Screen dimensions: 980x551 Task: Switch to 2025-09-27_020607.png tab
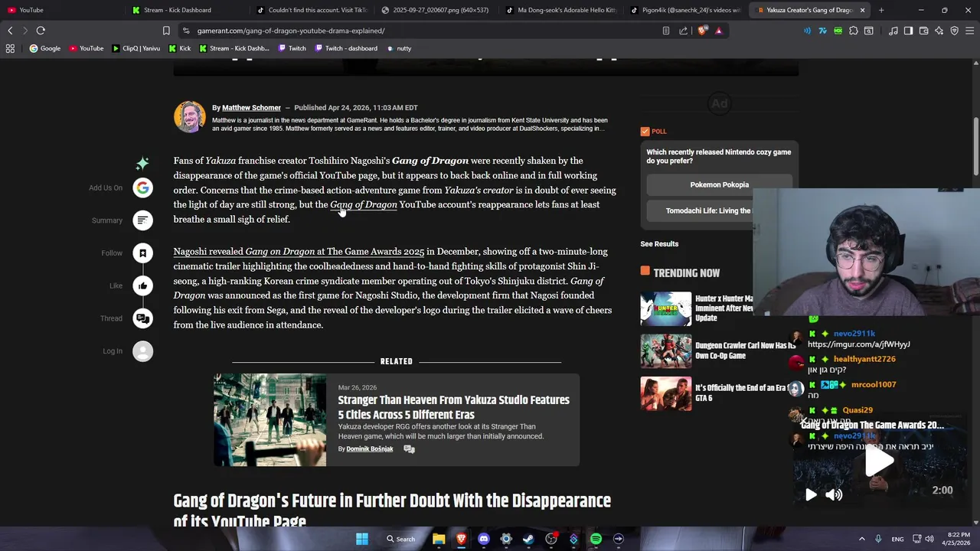pyautogui.click(x=436, y=10)
